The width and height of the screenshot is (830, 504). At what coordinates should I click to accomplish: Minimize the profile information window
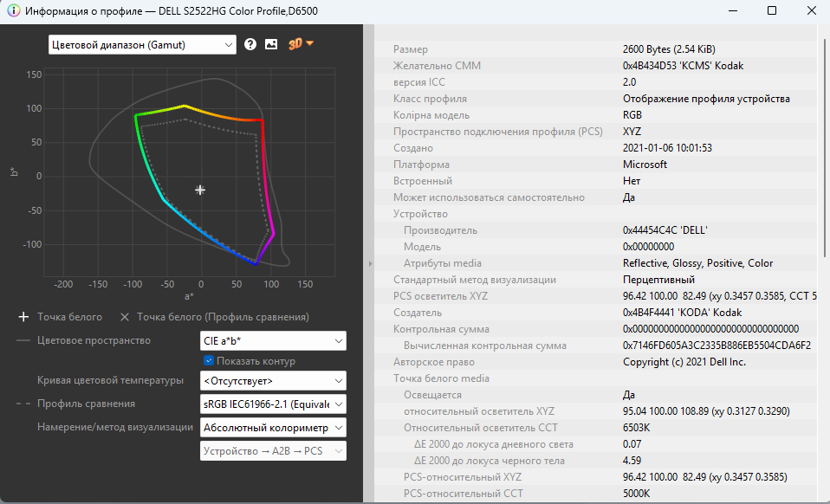[733, 11]
